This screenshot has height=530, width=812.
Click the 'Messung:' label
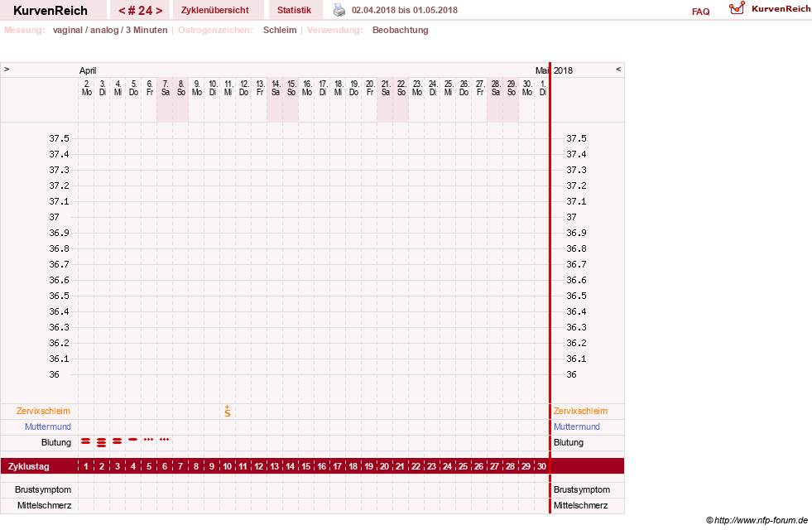[x=25, y=30]
